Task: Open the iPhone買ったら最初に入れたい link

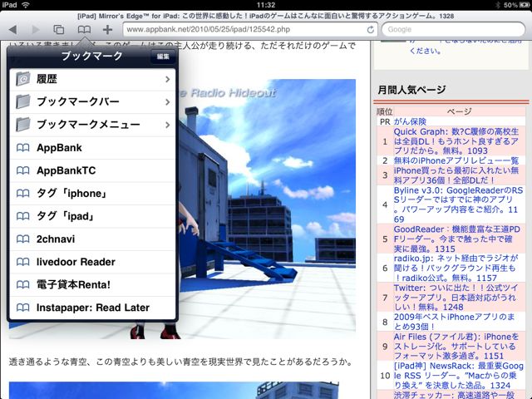Action: (x=456, y=175)
